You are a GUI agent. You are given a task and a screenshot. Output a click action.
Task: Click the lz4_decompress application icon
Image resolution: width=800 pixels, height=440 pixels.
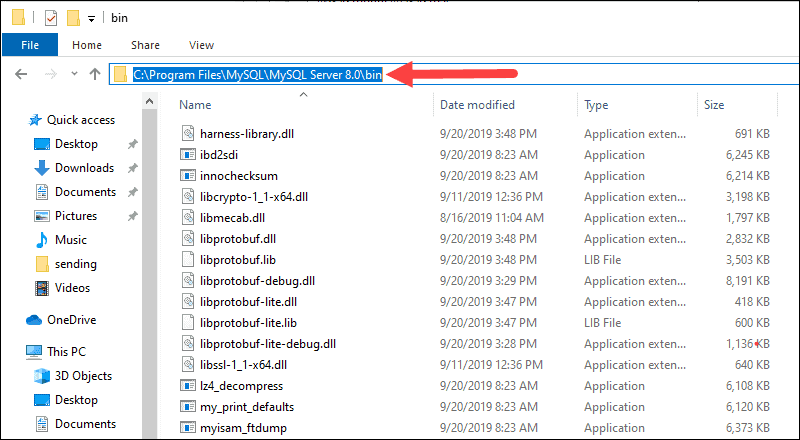coord(188,386)
